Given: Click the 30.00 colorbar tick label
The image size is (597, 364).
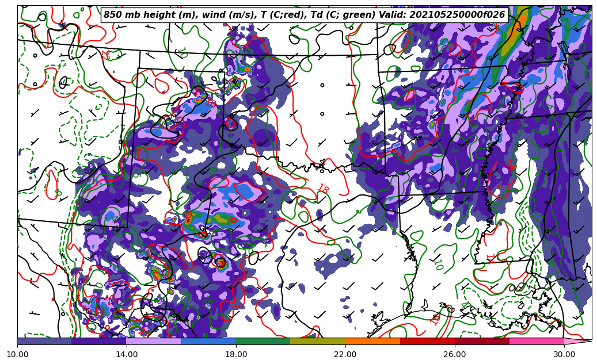Looking at the screenshot, I should [x=564, y=354].
